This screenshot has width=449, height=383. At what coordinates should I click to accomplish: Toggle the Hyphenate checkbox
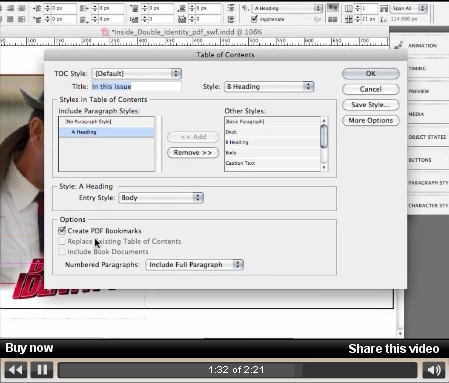[x=254, y=19]
